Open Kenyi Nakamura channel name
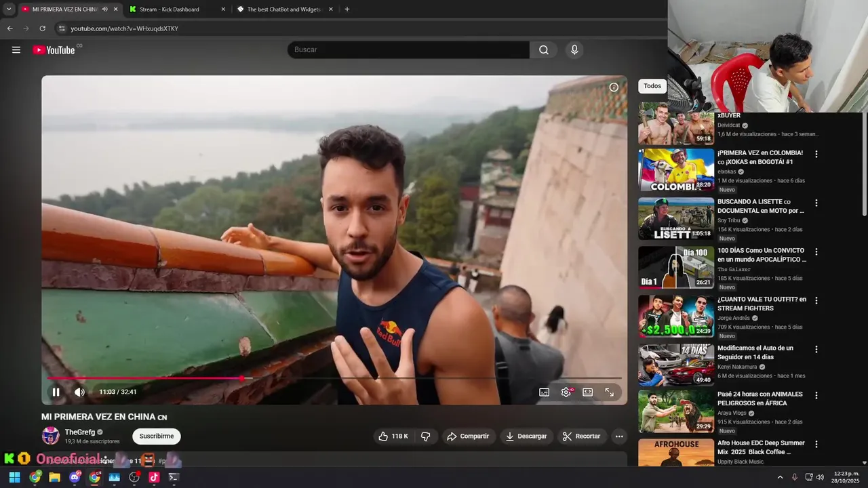The image size is (868, 488). 737,367
